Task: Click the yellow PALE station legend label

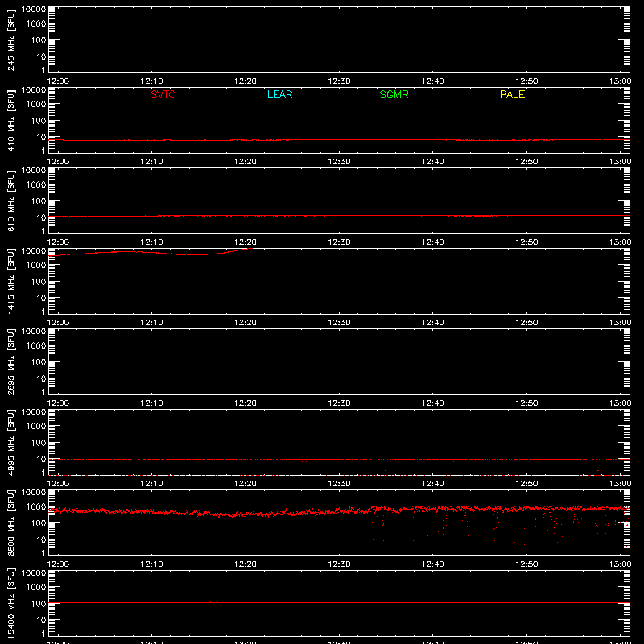Action: (512, 94)
